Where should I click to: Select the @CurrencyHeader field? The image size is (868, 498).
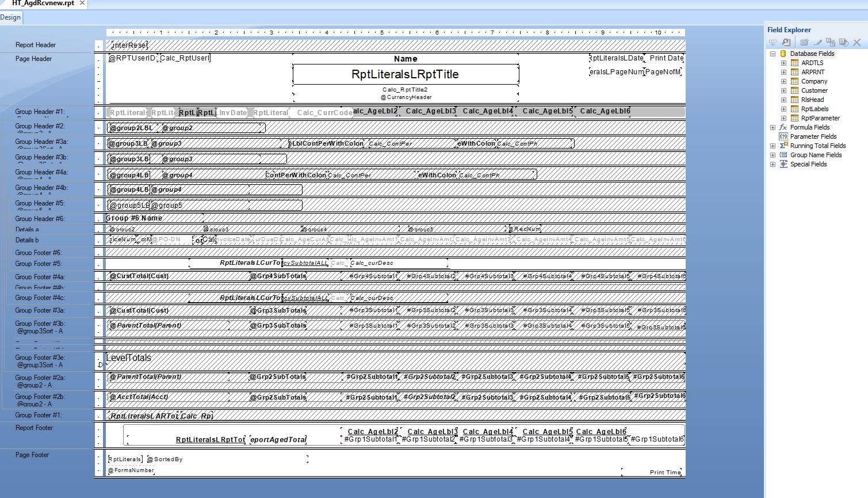point(406,97)
